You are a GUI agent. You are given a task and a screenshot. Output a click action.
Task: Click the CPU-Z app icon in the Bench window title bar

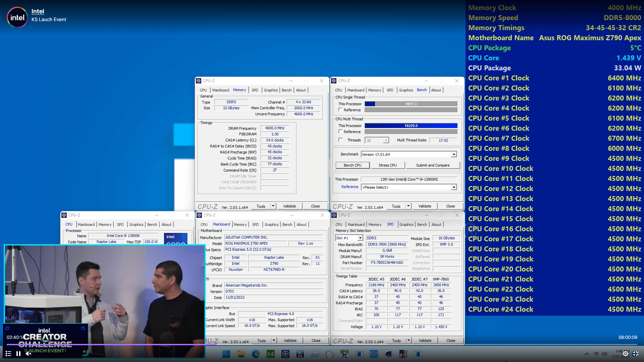click(334, 81)
